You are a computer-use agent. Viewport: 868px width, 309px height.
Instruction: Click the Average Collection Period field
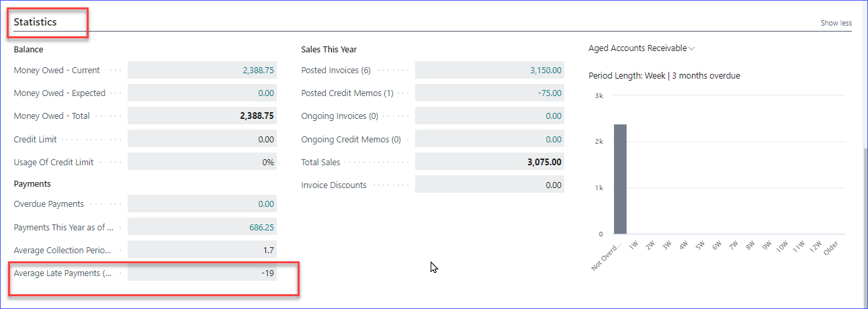coord(202,250)
